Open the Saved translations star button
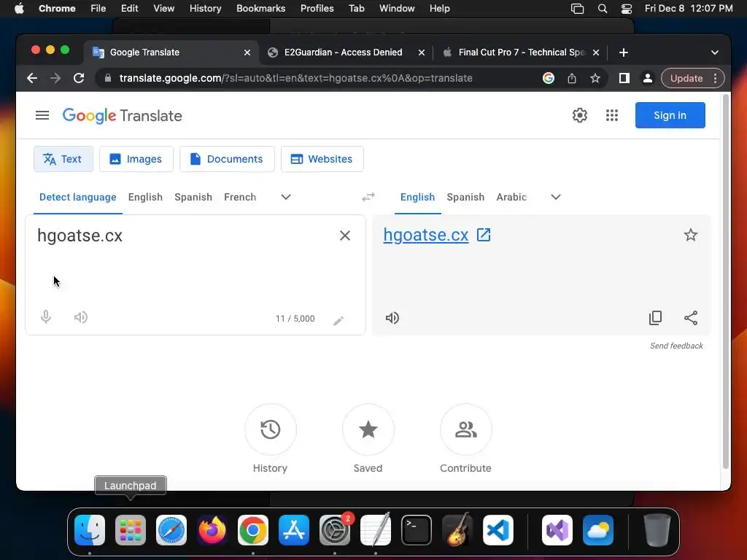Image resolution: width=747 pixels, height=560 pixels. point(368,429)
